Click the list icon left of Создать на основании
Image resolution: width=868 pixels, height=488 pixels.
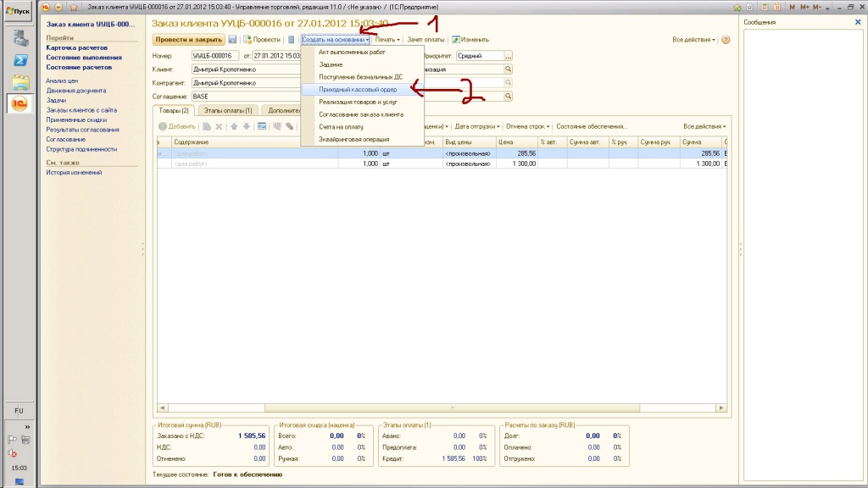[292, 40]
